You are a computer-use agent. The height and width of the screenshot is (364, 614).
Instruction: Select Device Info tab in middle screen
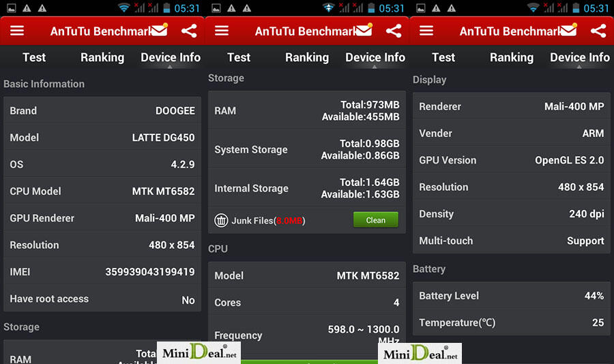pos(375,57)
